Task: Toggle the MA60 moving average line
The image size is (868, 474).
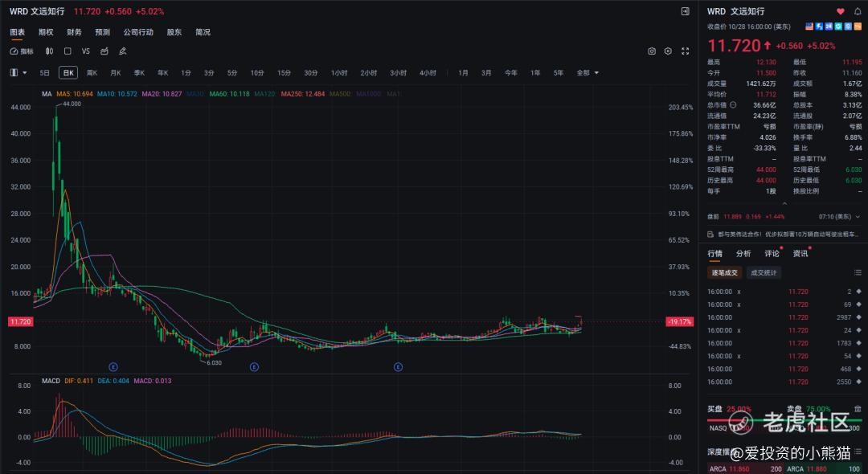Action: 229,94
